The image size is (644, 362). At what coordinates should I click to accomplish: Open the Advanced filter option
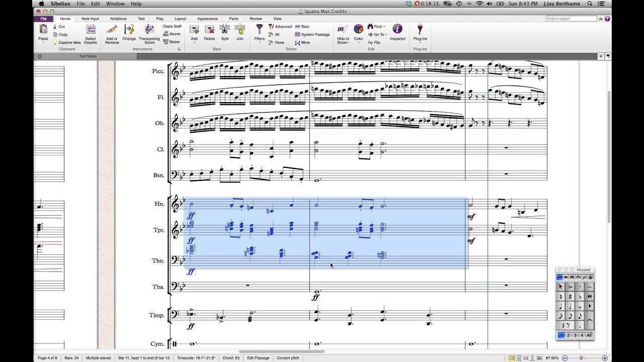point(280,27)
